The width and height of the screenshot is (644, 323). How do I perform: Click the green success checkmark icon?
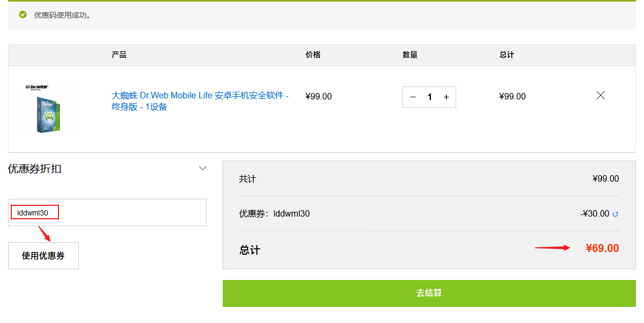(21, 15)
